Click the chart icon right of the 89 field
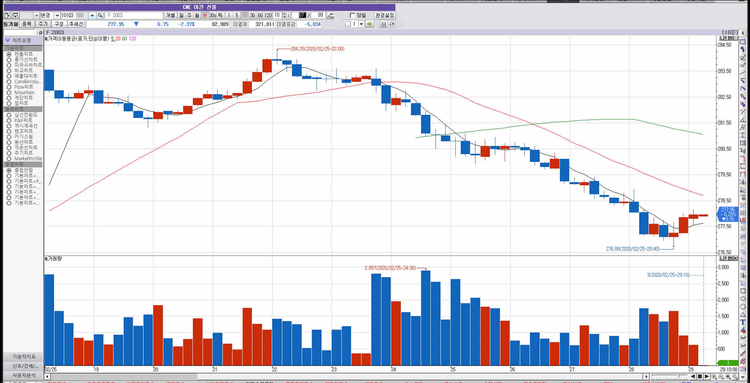 [x=331, y=15]
